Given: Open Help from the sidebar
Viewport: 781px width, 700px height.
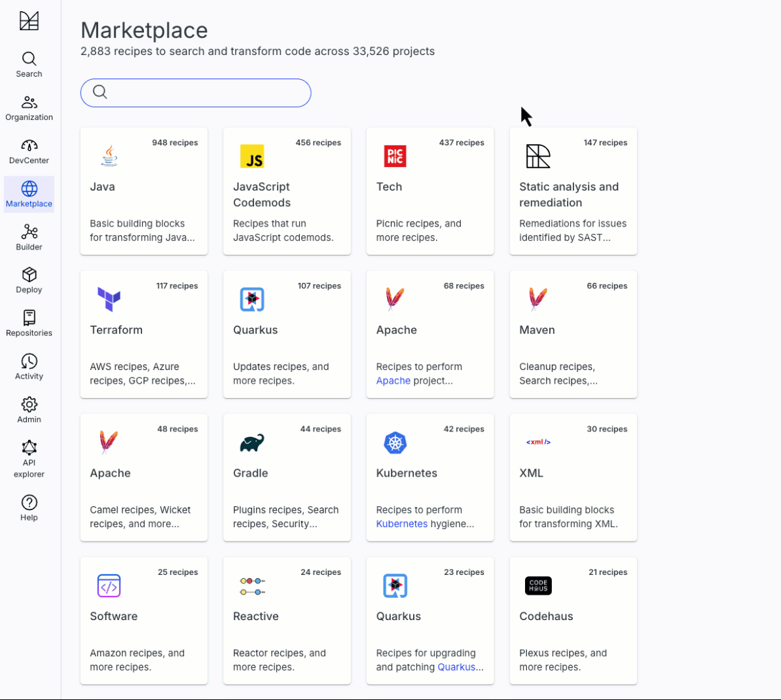Looking at the screenshot, I should [x=29, y=508].
